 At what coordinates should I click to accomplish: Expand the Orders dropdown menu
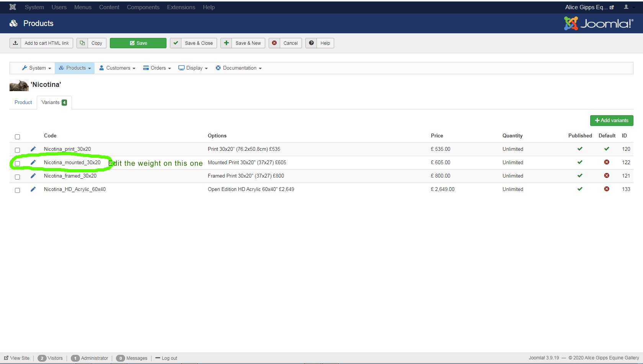coord(157,68)
